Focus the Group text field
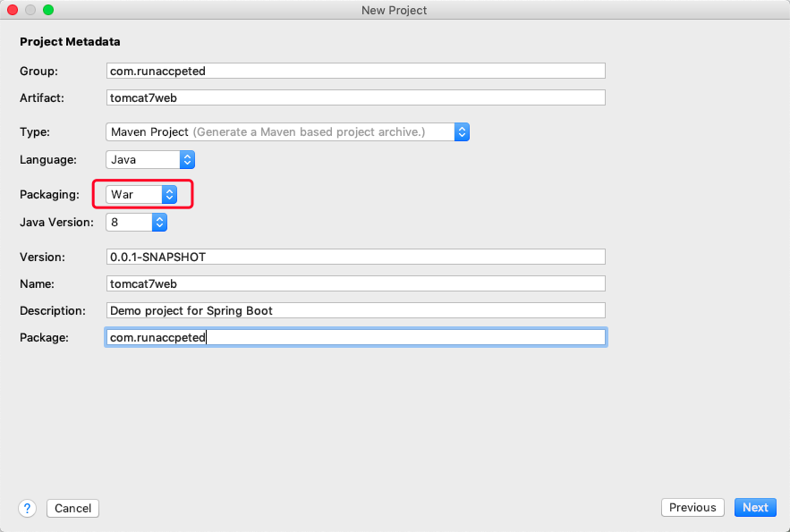 (355, 71)
